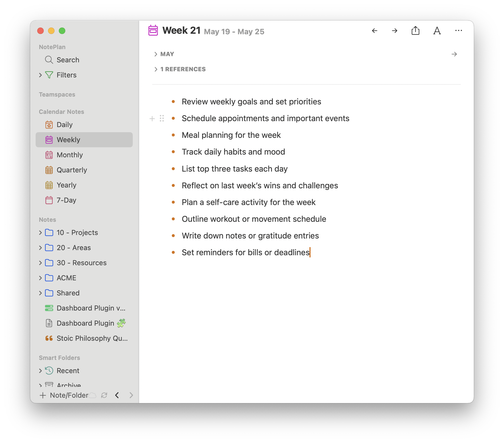Click the arrow right of MAY section
The width and height of the screenshot is (504, 443).
pyautogui.click(x=454, y=54)
